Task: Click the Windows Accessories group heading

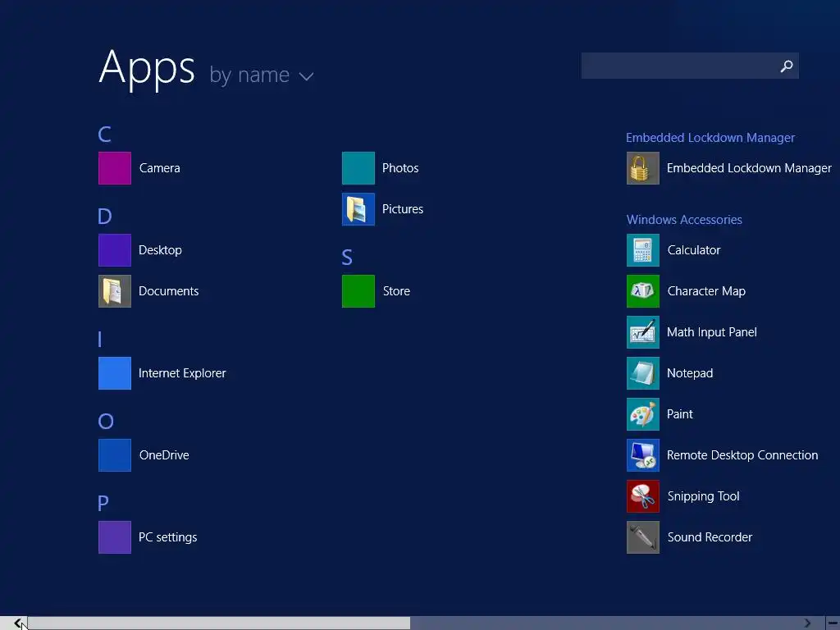Action: [x=684, y=220]
